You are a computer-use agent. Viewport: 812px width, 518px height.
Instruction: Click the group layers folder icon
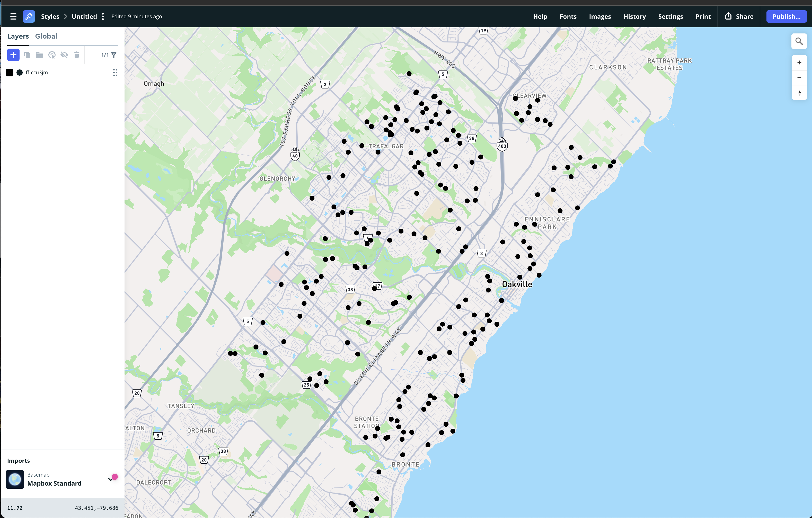coord(39,55)
